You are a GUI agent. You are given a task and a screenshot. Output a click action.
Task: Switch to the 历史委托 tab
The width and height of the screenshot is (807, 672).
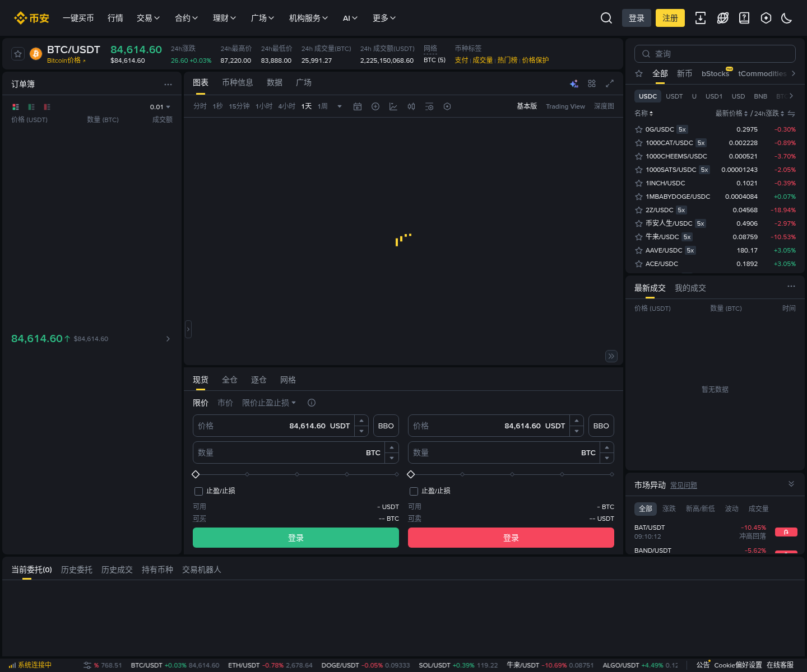tap(77, 570)
